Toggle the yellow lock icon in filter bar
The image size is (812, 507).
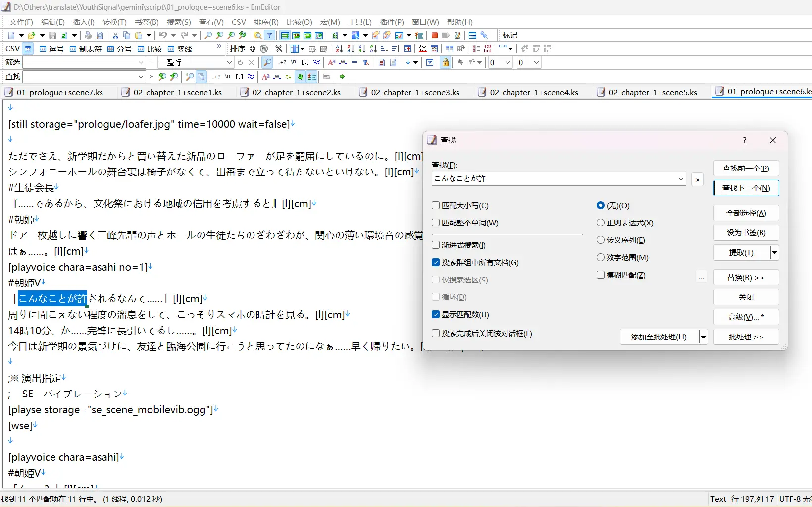tap(446, 62)
